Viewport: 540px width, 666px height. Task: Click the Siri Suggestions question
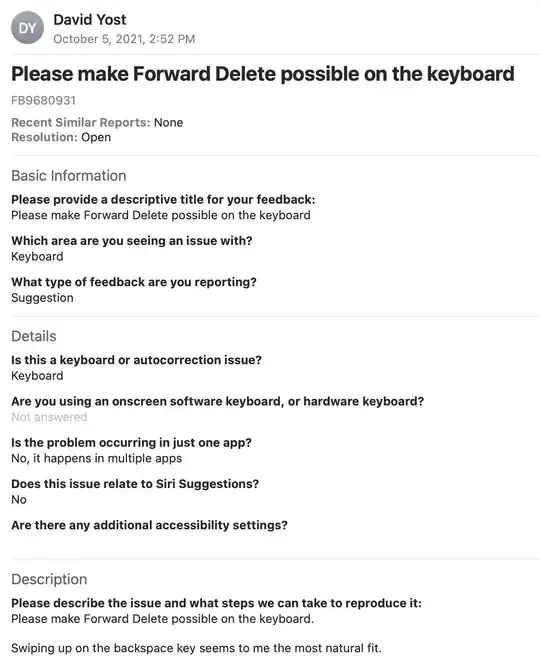coord(135,484)
